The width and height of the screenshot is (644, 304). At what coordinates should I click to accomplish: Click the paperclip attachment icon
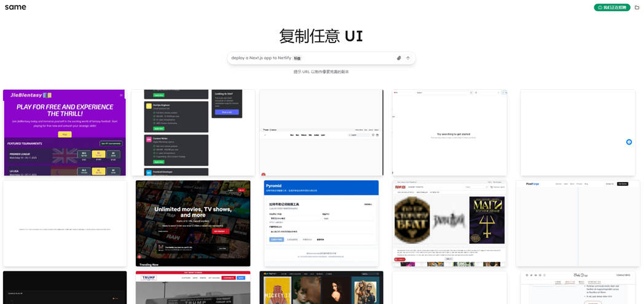398,58
